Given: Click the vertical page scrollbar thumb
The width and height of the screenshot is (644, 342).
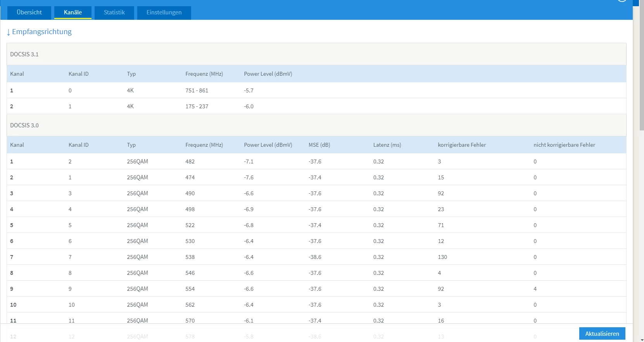Looking at the screenshot, I should (642, 66).
